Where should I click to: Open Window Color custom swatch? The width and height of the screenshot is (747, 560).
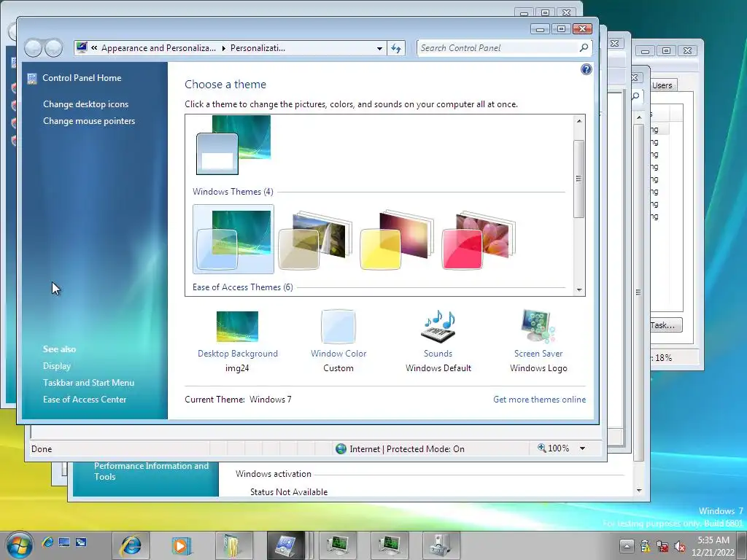338,326
